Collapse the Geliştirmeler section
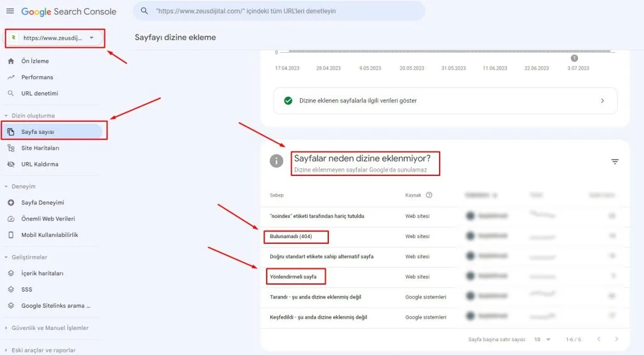644x355 pixels. [x=25, y=258]
